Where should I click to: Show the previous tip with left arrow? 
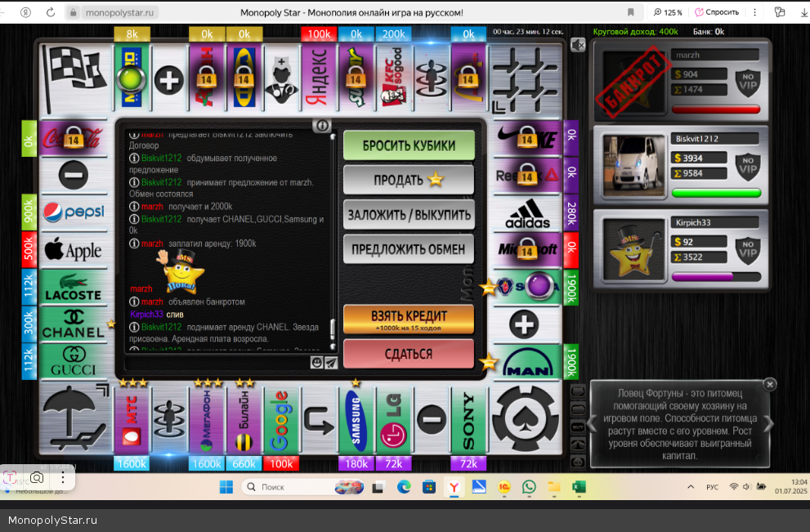pos(592,424)
